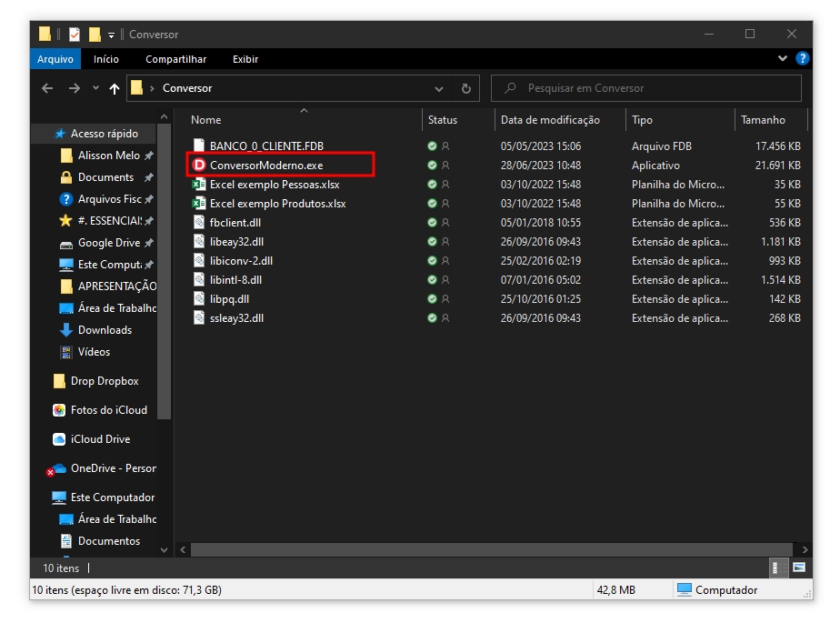Click the Excel exemplo Pessoas.xlsx file icon
Viewport: 840px width, 623px height.
[x=200, y=185]
